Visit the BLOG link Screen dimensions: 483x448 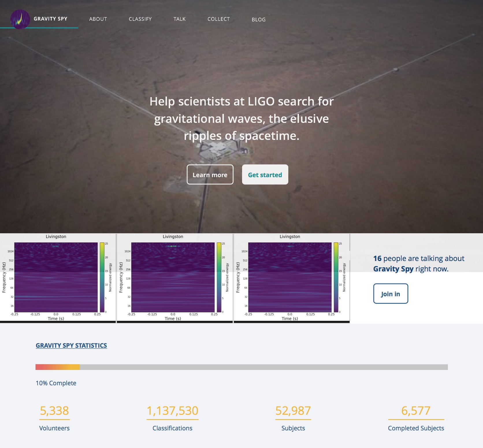(x=259, y=20)
